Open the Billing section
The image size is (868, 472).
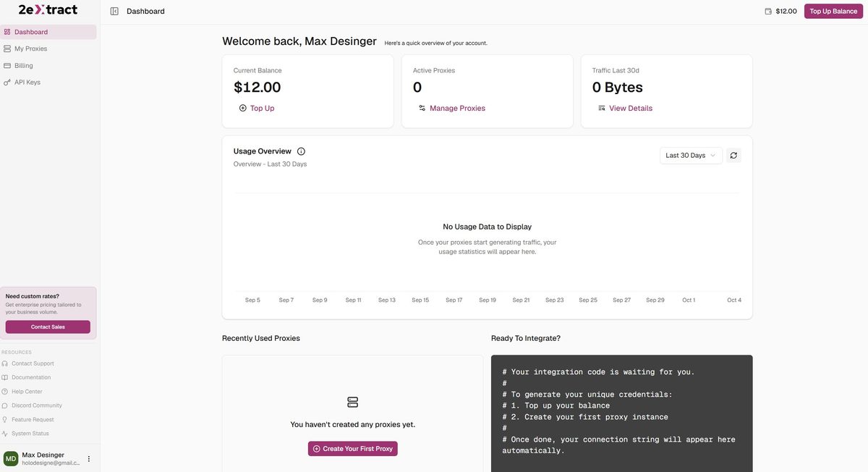coord(48,65)
